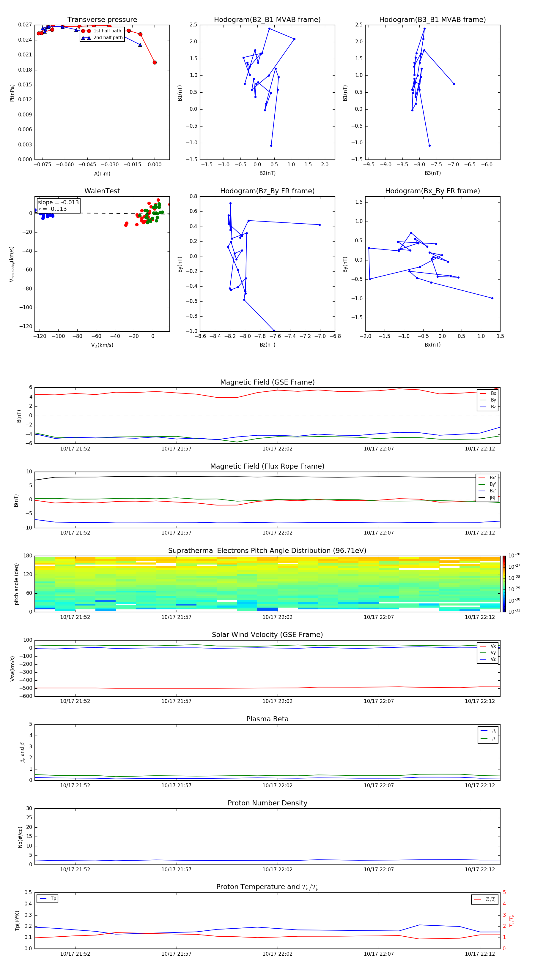Viewport: 535px width, 980px height.
Task: Select the Bx' entry in the Flux Rope legend
Action: 487,478
